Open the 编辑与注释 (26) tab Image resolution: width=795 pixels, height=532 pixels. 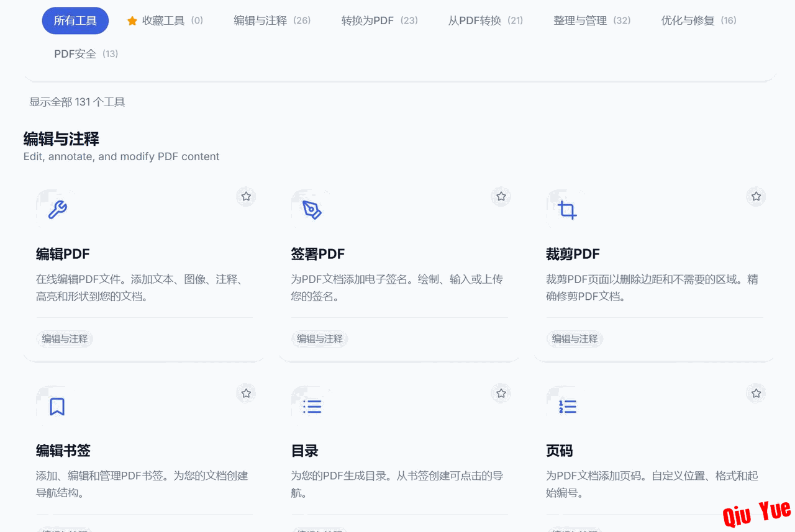[x=272, y=20]
